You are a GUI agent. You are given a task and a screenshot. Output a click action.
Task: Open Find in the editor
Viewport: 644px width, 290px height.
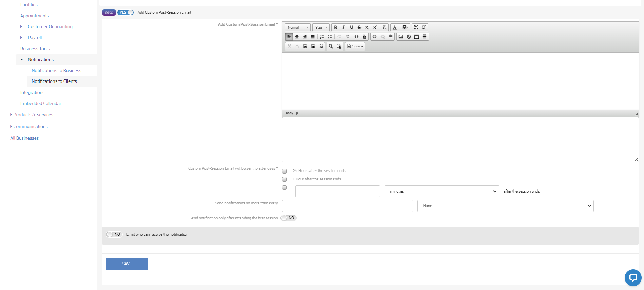(331, 46)
